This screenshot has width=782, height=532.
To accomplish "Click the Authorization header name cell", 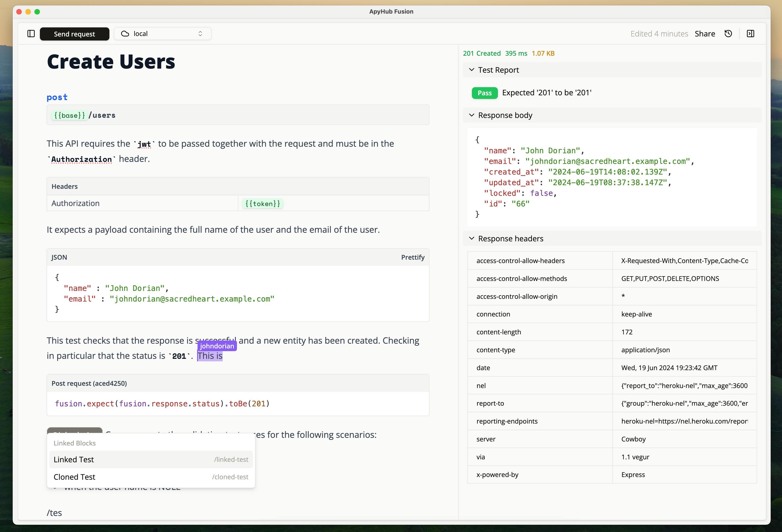I will point(142,203).
